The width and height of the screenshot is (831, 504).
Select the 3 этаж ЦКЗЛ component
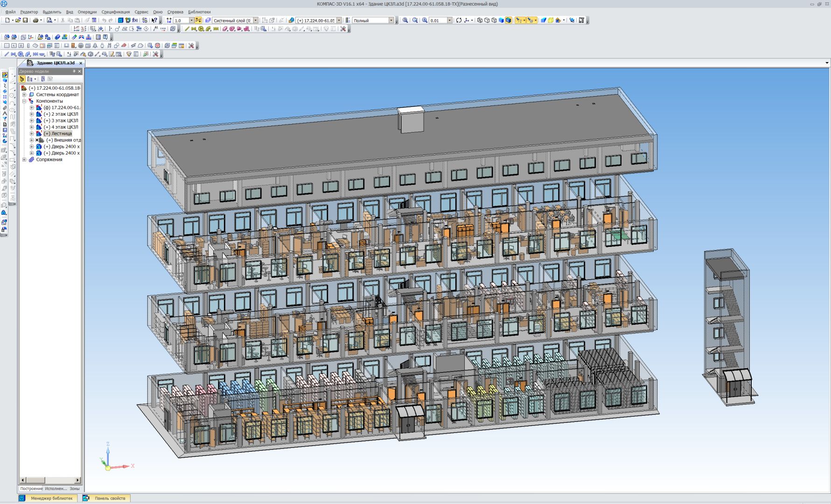tap(61, 121)
